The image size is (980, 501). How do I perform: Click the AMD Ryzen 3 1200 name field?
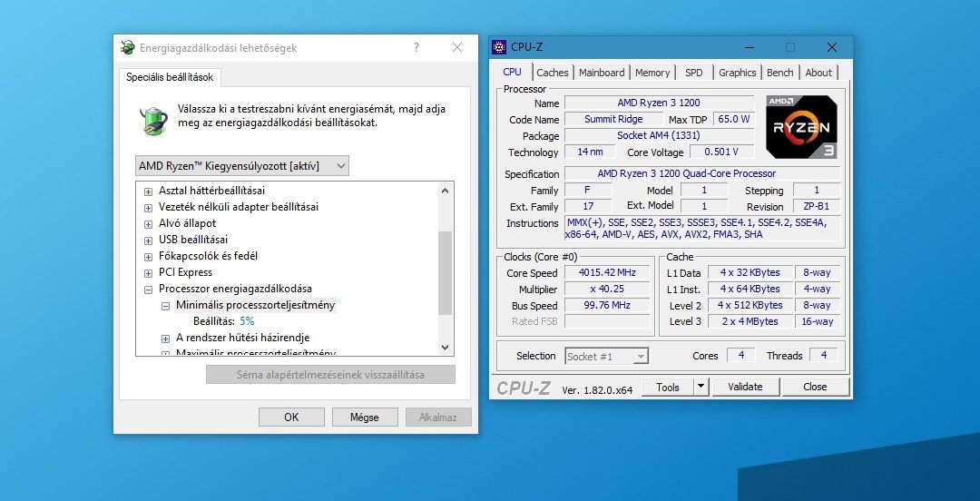tap(659, 103)
